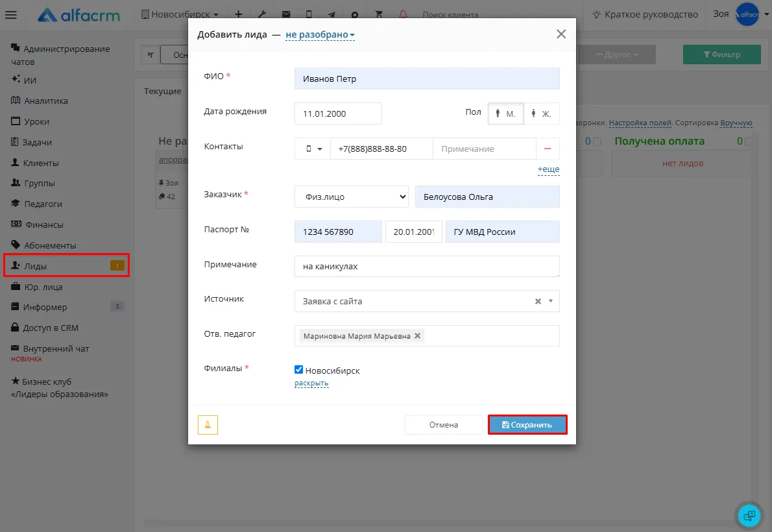
Task: Open the Telegram paper-plane icon
Action: tap(332, 14)
